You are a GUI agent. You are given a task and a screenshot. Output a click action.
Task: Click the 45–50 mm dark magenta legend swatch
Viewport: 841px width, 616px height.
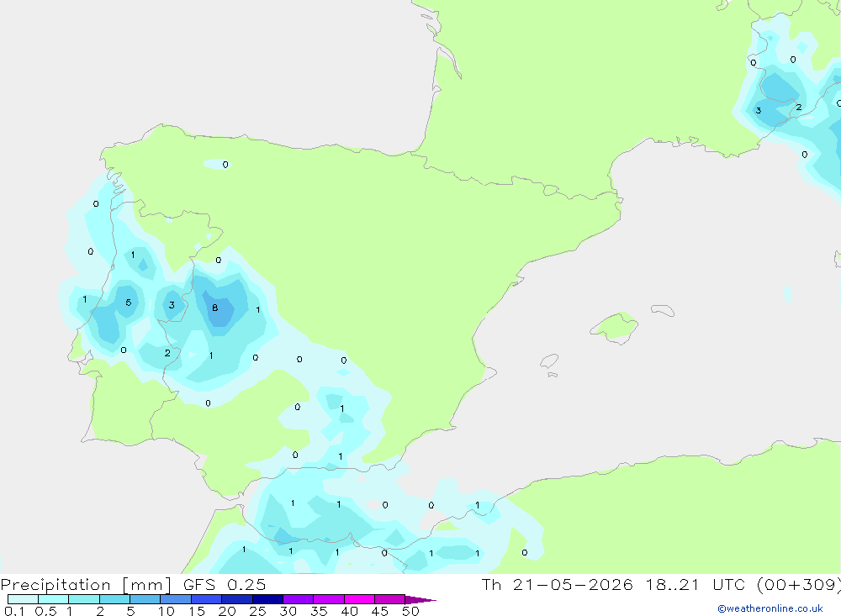coord(389,599)
